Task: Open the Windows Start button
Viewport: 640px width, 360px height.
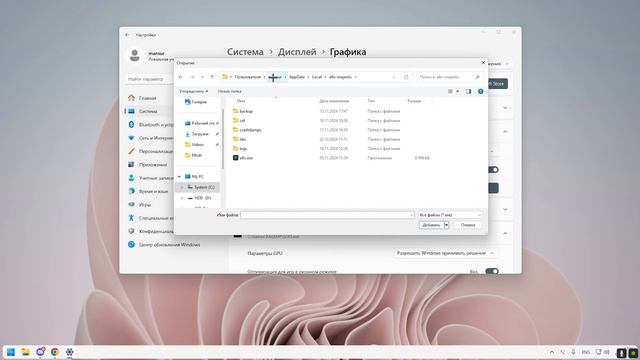Action: 11,352
